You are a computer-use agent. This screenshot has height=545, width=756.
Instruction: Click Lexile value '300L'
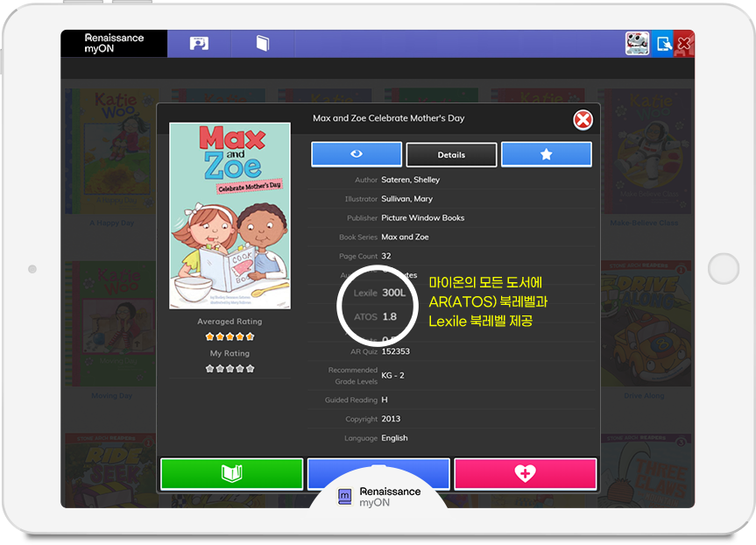[394, 293]
